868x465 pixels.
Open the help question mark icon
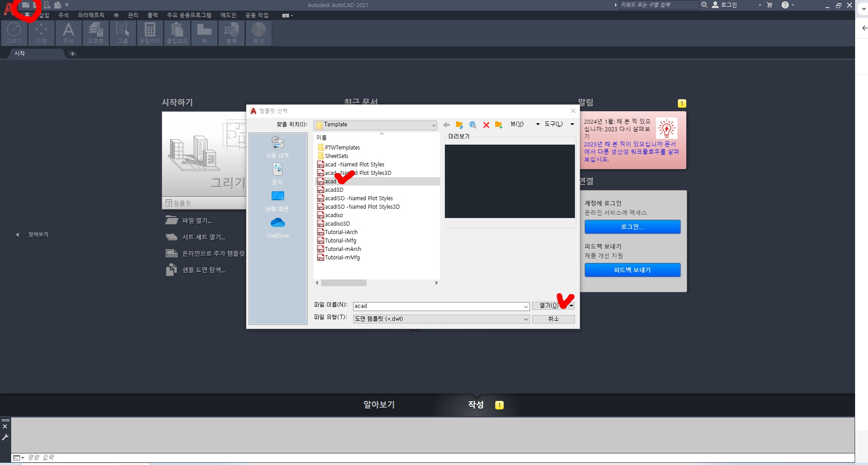tap(785, 5)
